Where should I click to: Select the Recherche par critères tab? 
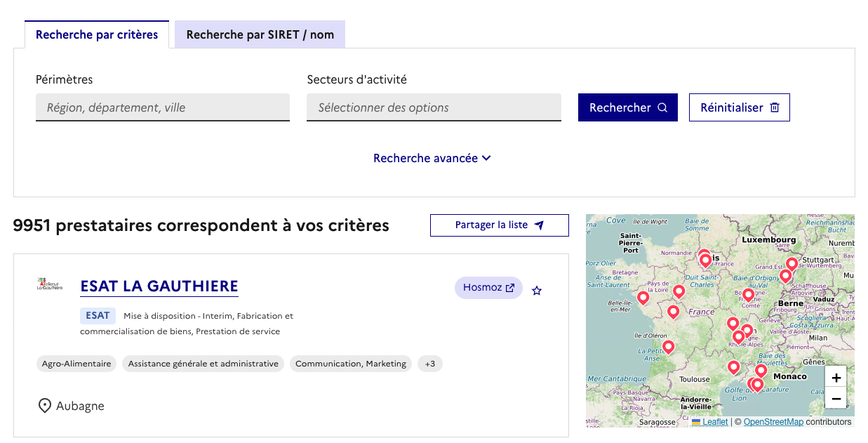tap(97, 33)
